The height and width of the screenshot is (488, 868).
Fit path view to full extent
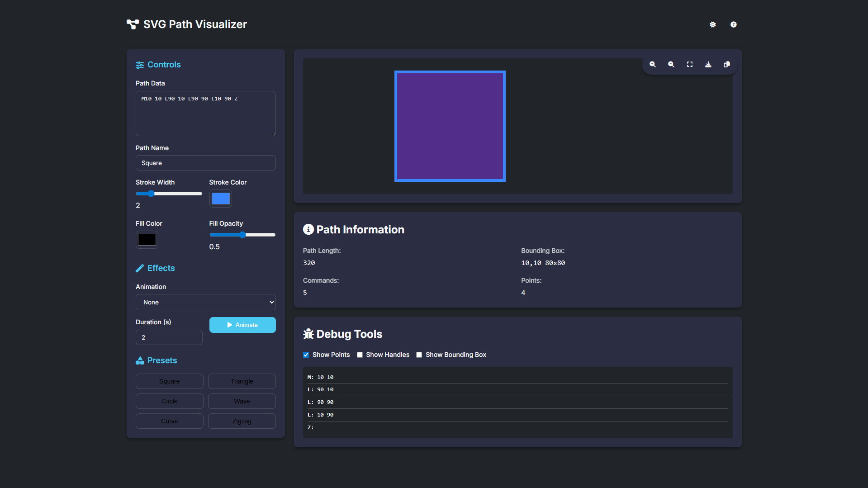[690, 65]
